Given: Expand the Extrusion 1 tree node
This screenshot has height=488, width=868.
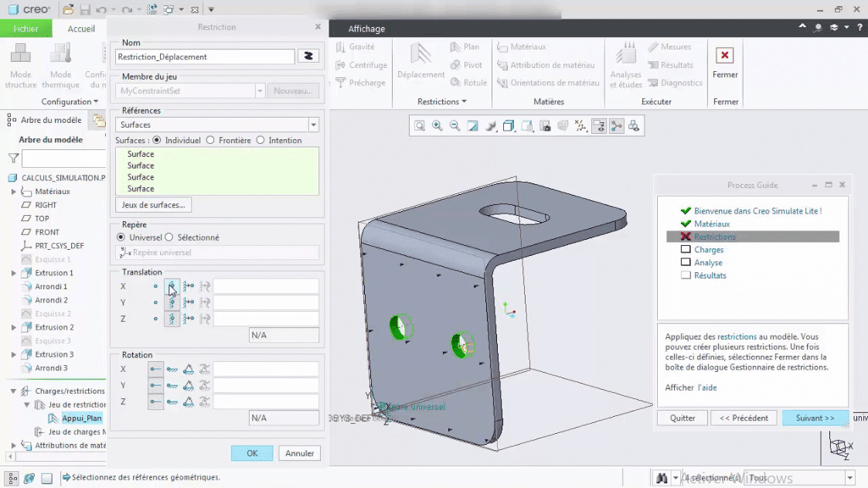Looking at the screenshot, I should (13, 272).
